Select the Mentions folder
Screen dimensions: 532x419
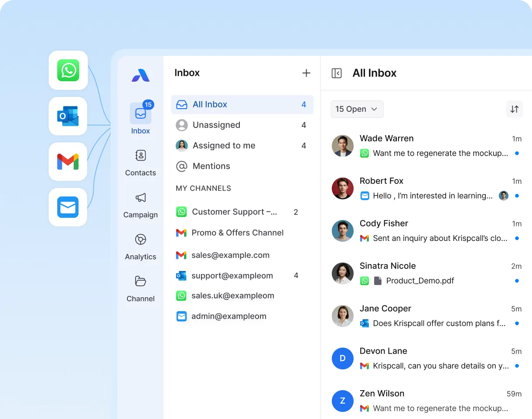click(x=242, y=166)
